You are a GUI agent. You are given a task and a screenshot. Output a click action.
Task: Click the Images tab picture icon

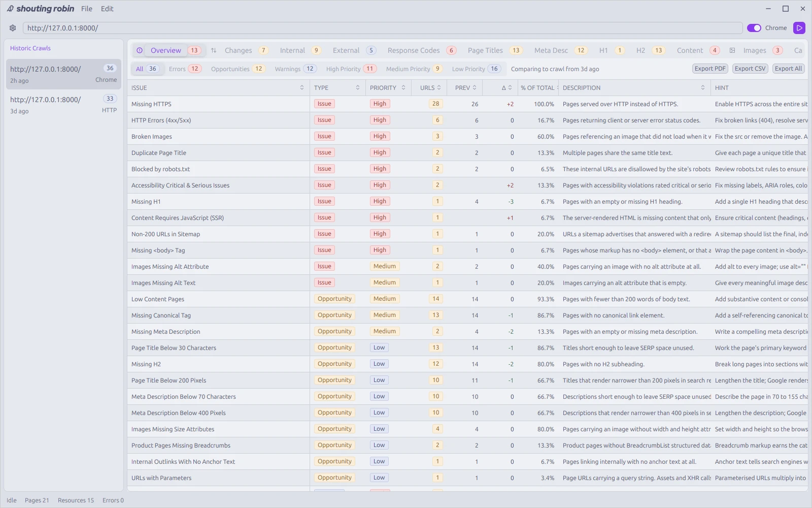pyautogui.click(x=732, y=50)
